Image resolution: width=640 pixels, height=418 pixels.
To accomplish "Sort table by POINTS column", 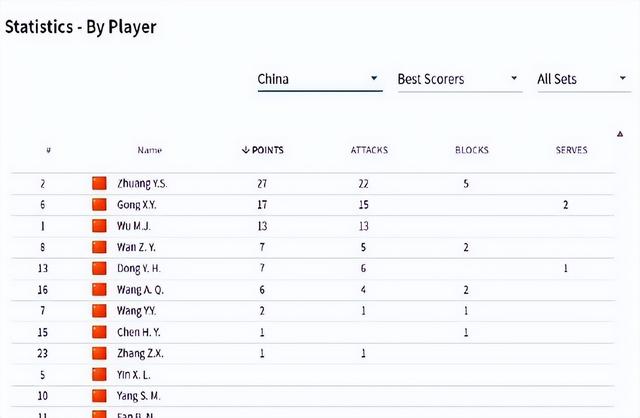I will 262,150.
